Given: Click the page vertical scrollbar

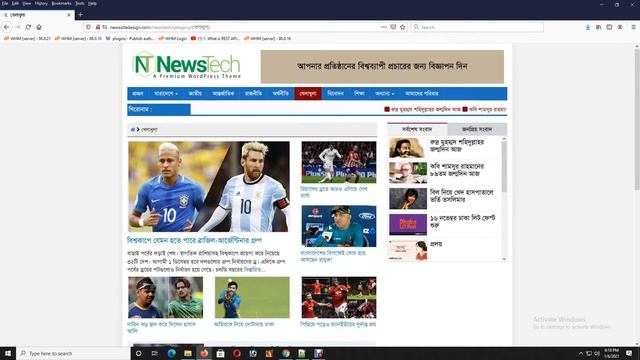Looking at the screenshot, I should [x=637, y=118].
